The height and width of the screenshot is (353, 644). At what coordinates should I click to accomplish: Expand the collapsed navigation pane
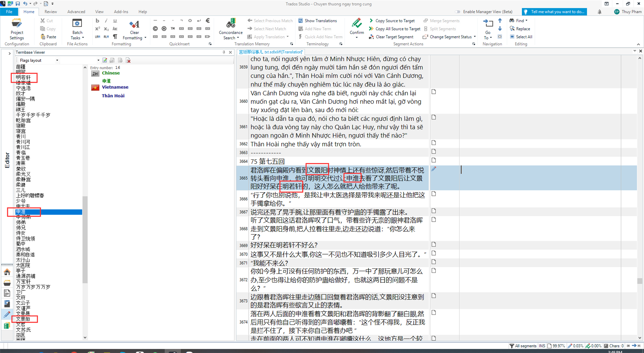click(9, 53)
